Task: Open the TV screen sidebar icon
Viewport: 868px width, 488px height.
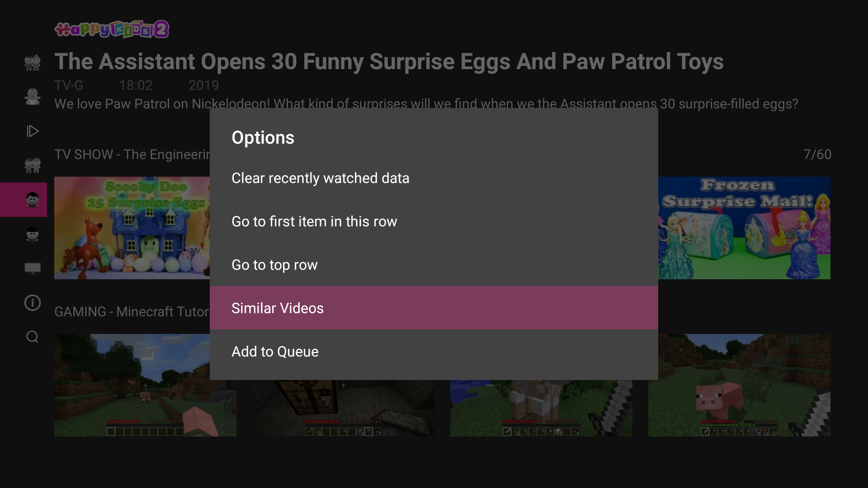Action: [33, 268]
